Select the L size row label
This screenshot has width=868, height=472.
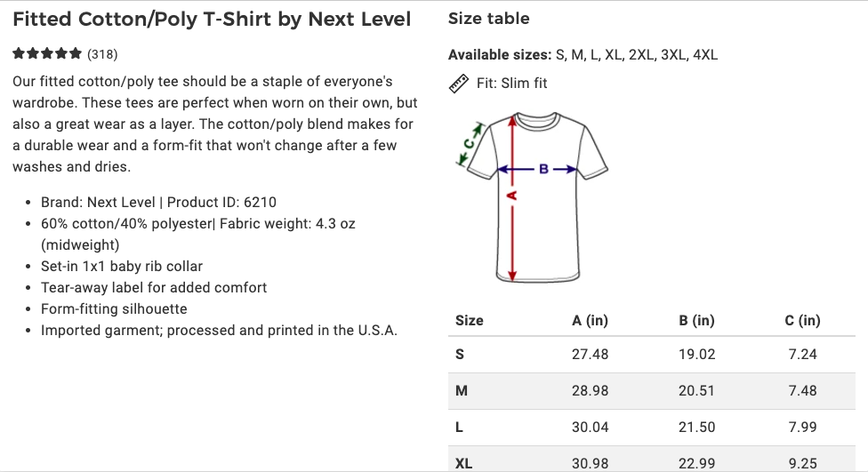tap(459, 428)
